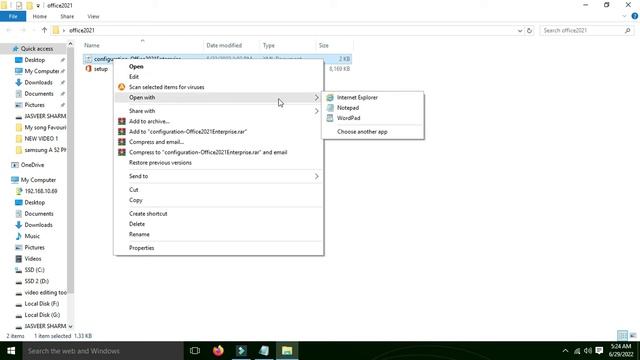Select Quick access in navigation pane
The image size is (640, 360).
[37, 49]
